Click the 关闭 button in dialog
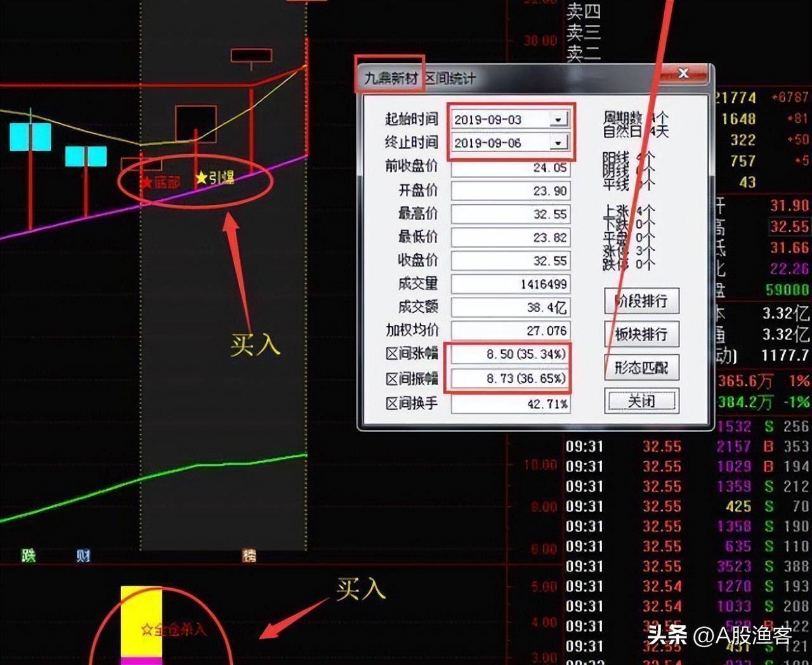Image resolution: width=812 pixels, height=665 pixels. (x=641, y=400)
